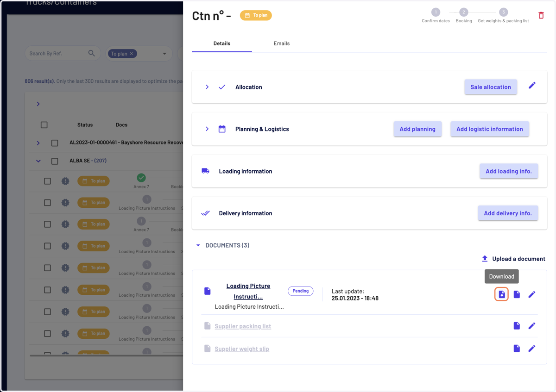The height and width of the screenshot is (392, 556).
Task: Collapse the DOCUMENTS (3) section
Action: coord(198,245)
